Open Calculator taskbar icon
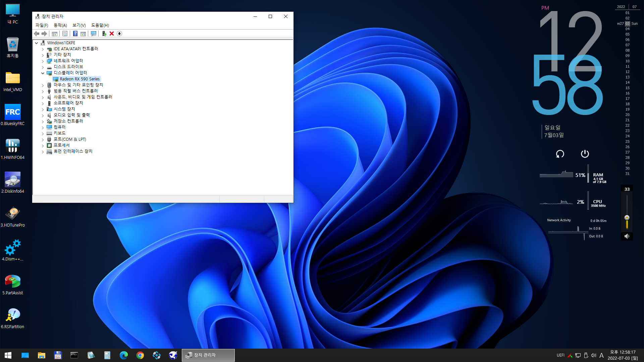This screenshot has height=362, width=644. pos(107,355)
